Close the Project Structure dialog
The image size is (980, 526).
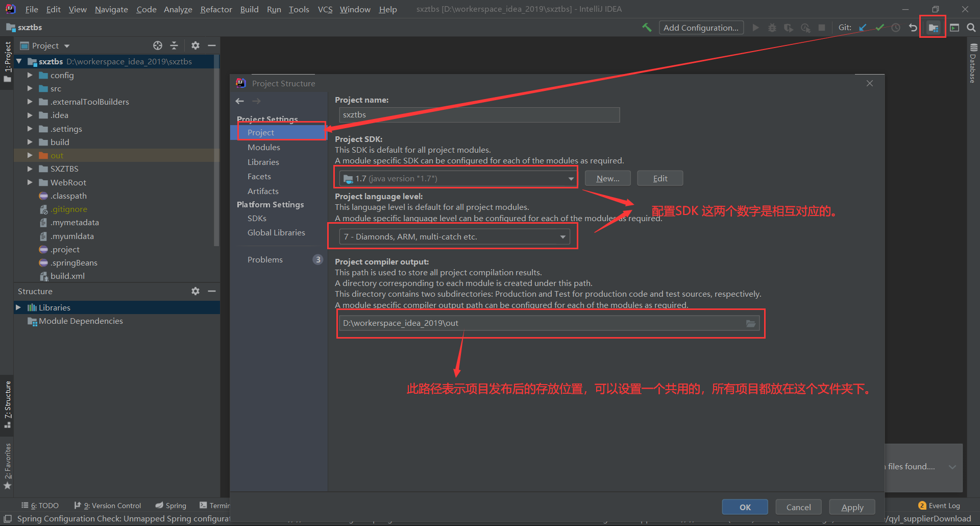(x=870, y=83)
